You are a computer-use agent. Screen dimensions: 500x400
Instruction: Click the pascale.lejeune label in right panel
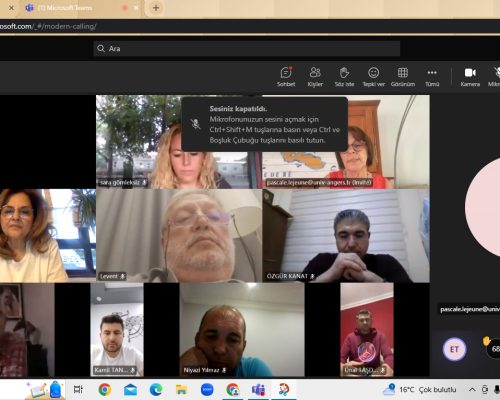point(469,309)
